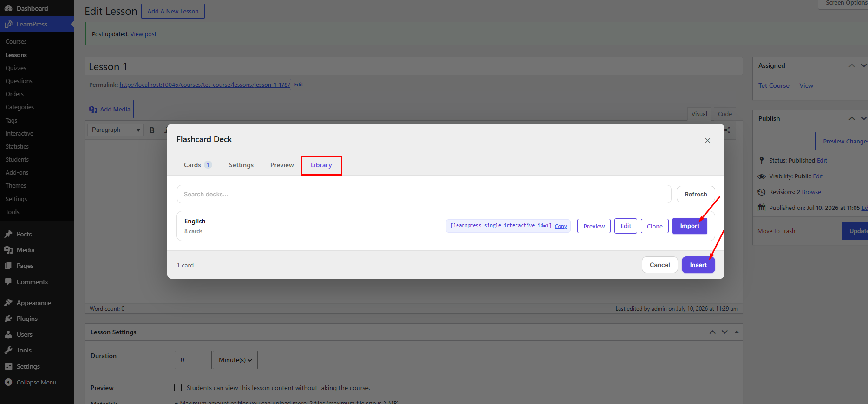This screenshot has height=404, width=868.
Task: Click the Duration number field
Action: [193, 360]
